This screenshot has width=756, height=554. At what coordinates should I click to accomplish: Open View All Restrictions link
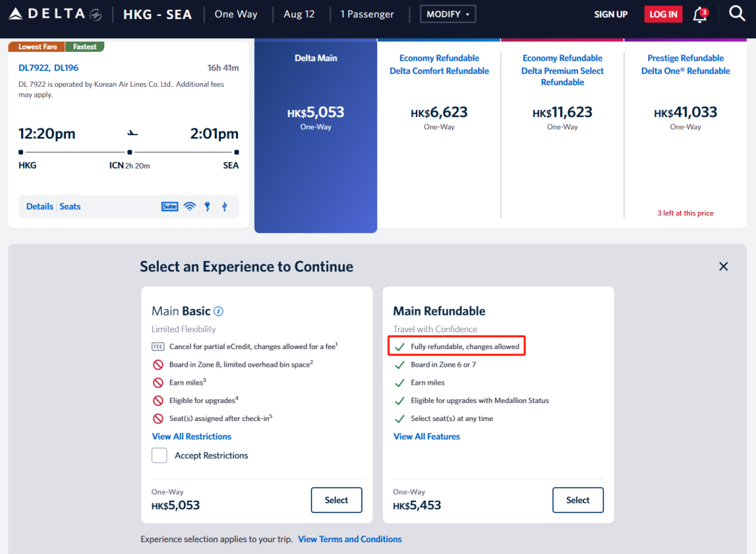pyautogui.click(x=192, y=436)
